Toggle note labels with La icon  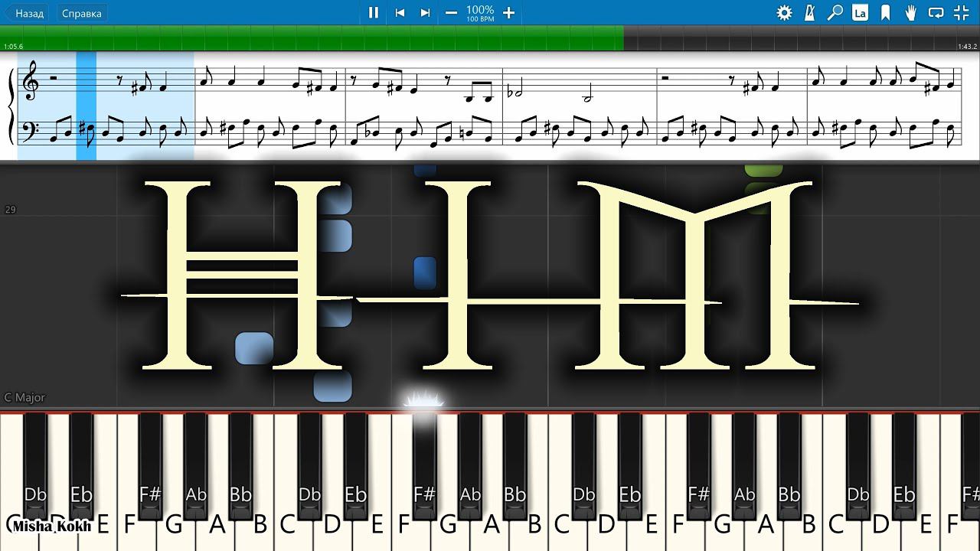(x=860, y=13)
